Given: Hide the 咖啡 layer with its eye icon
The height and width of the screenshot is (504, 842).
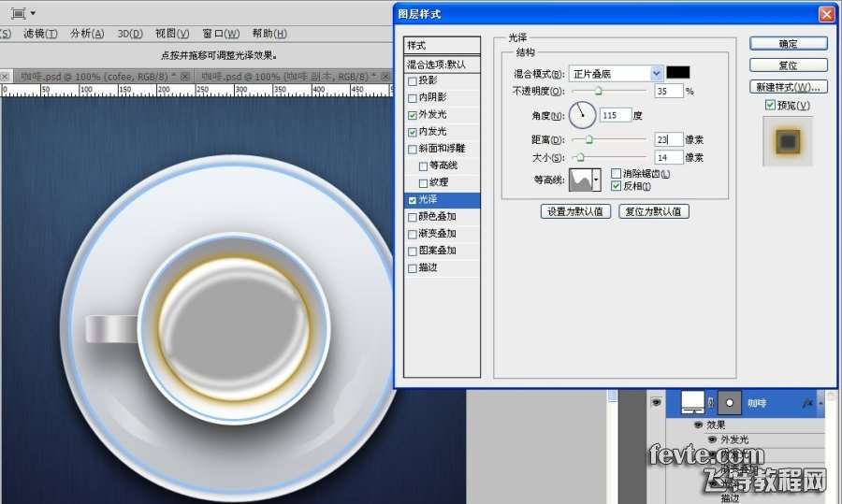Looking at the screenshot, I should click(x=656, y=402).
